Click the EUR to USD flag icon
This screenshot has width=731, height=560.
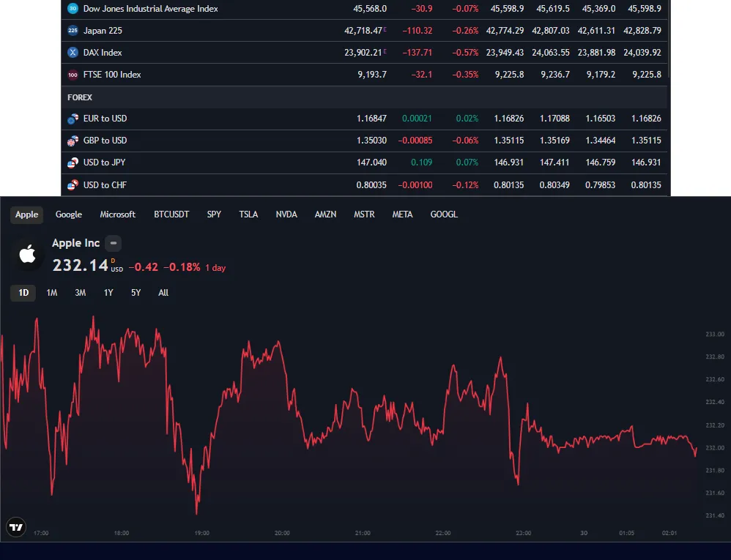pos(73,119)
